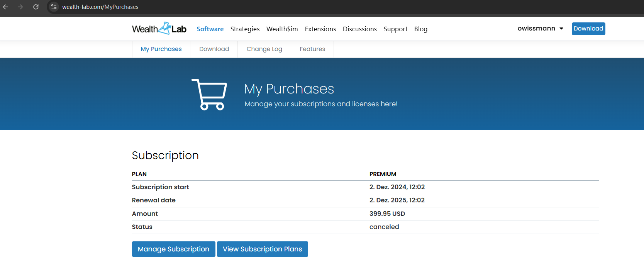The width and height of the screenshot is (644, 268).
Task: Open the Change Log tab
Action: coord(264,49)
